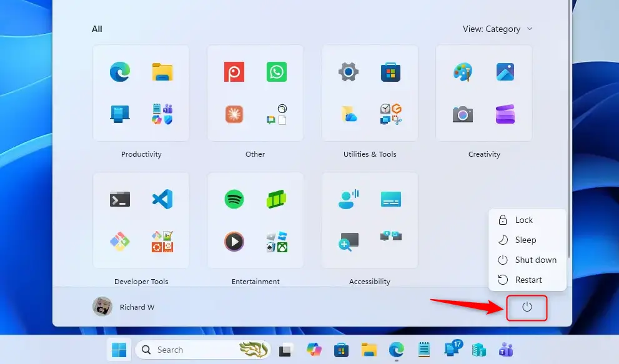Open Microsoft Edge in the Productivity group

[120, 72]
